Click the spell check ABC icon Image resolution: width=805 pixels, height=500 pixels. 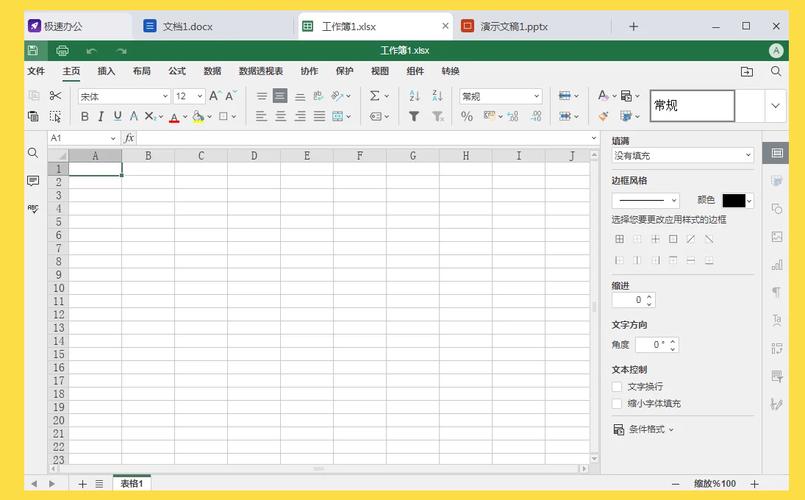click(33, 208)
